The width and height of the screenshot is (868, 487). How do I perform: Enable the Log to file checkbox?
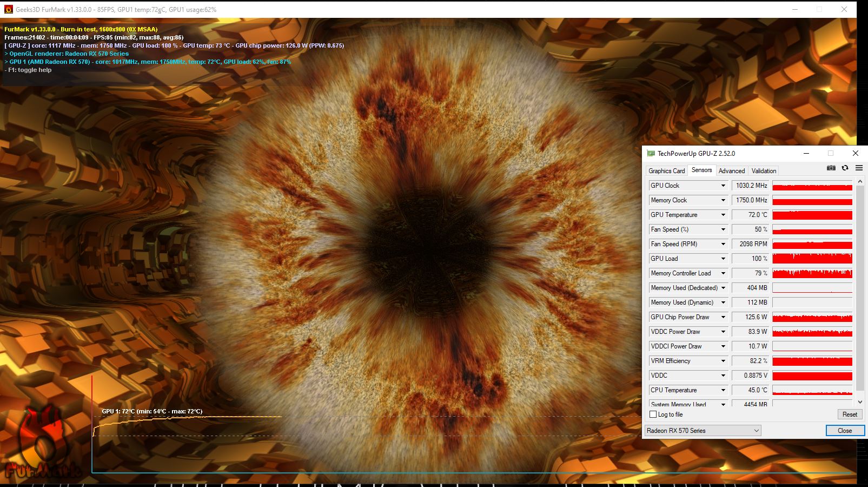pos(653,414)
